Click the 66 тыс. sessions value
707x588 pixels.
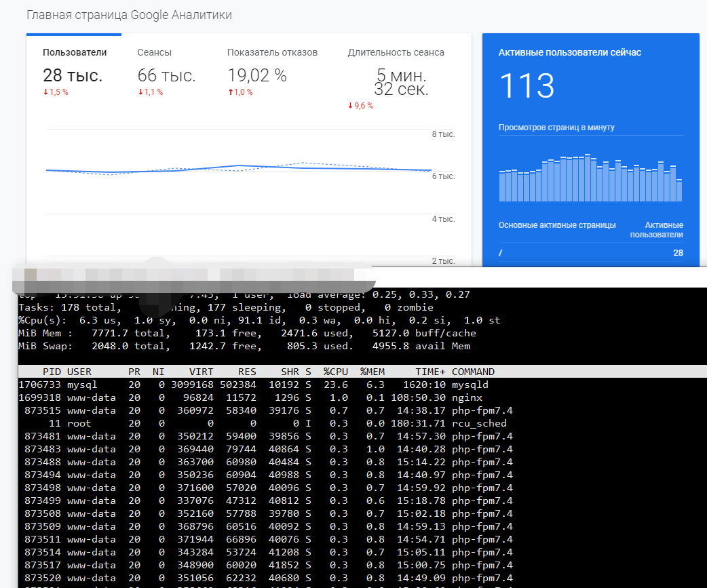[x=166, y=75]
